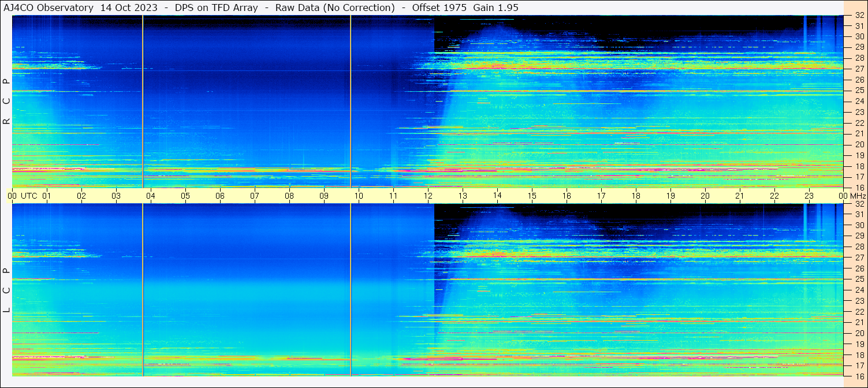Click the 28 MHz label on the upper frequency scale
The height and width of the screenshot is (388, 868).
pos(859,58)
